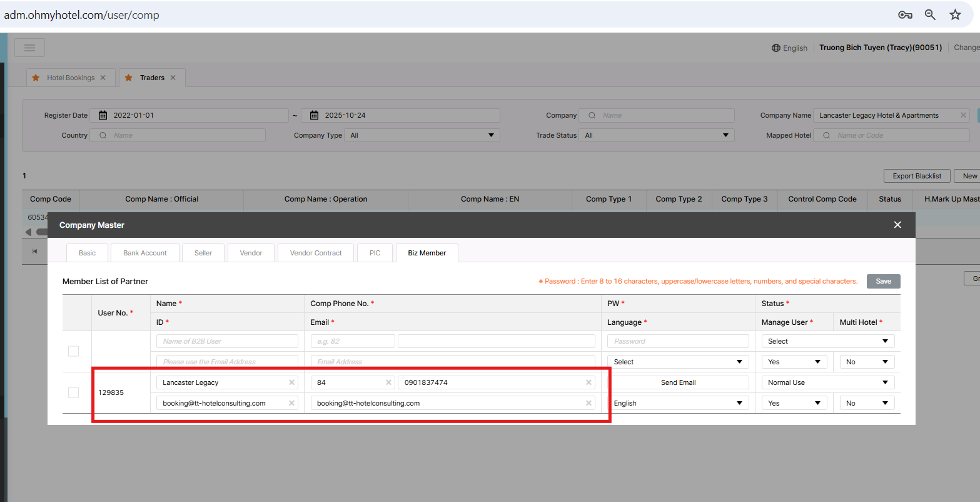The image size is (980, 502).
Task: Clear the 0901837474 phone number field
Action: coord(589,382)
